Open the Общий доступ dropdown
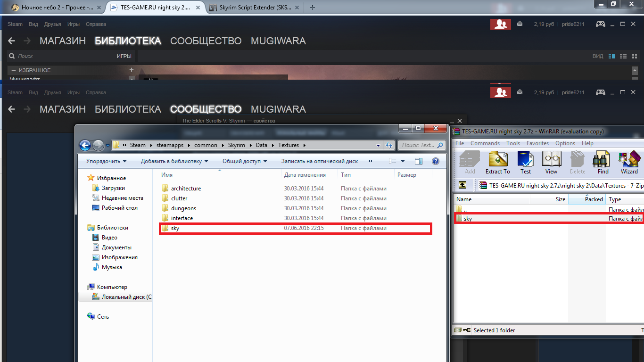 pos(245,161)
